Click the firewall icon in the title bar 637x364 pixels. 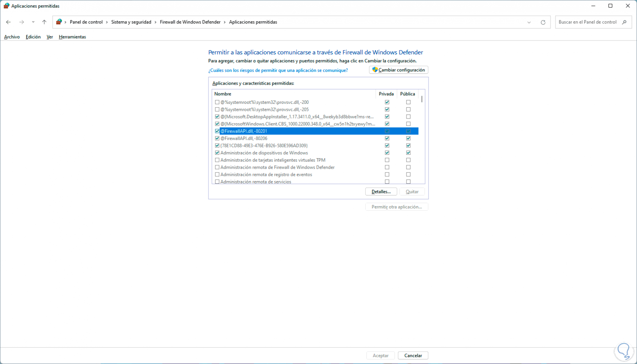pyautogui.click(x=7, y=6)
